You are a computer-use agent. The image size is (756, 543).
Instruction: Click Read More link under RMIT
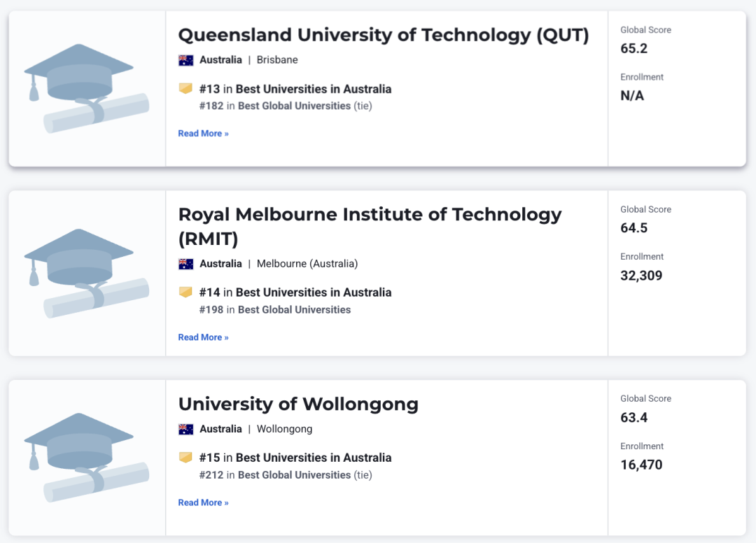204,337
